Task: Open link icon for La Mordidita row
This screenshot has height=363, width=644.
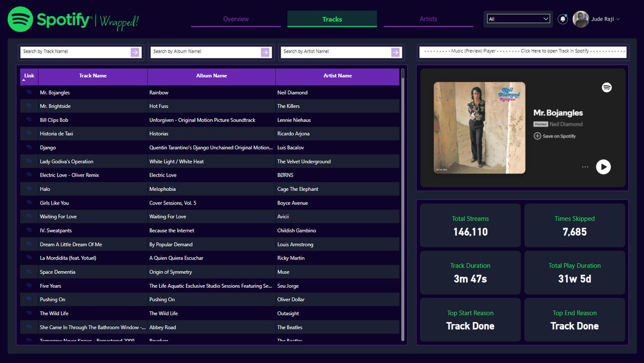Action: [29, 258]
